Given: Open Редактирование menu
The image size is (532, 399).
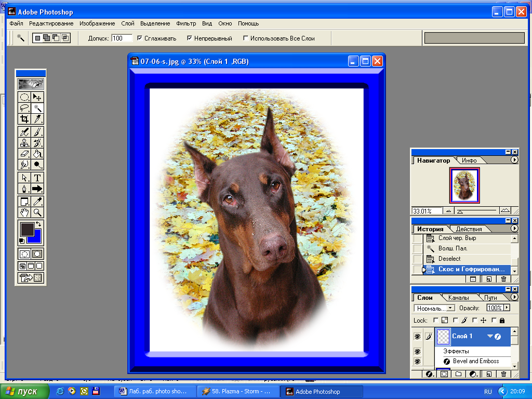Looking at the screenshot, I should coord(51,23).
